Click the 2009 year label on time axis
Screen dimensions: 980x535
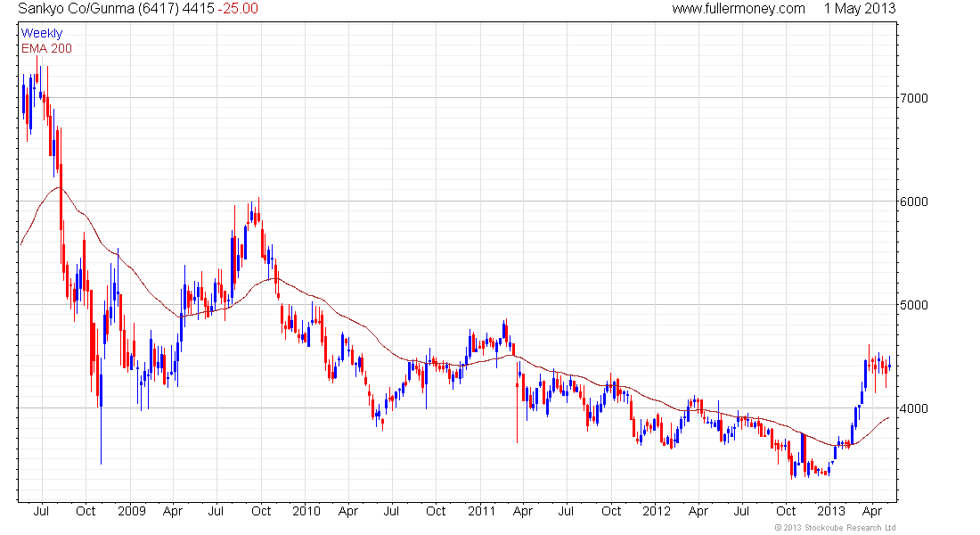click(x=131, y=511)
